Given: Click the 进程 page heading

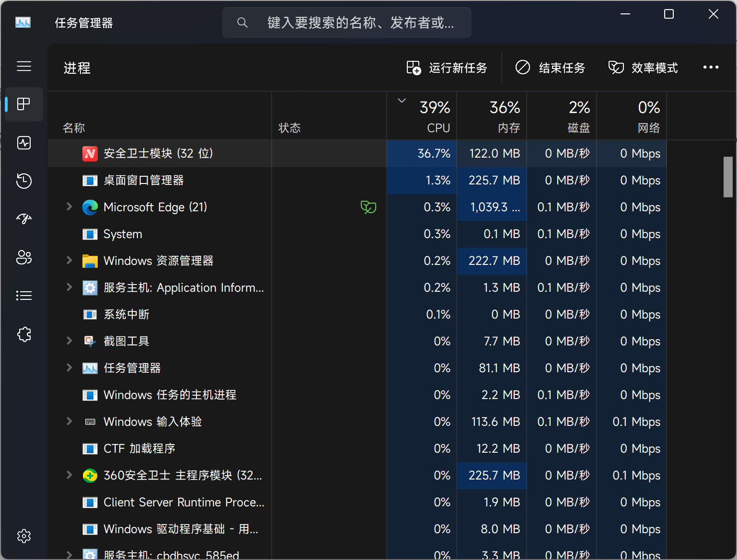Looking at the screenshot, I should pos(77,68).
